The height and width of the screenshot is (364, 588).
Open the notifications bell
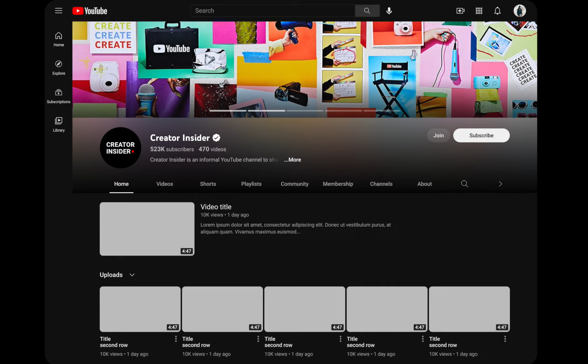[x=497, y=11]
